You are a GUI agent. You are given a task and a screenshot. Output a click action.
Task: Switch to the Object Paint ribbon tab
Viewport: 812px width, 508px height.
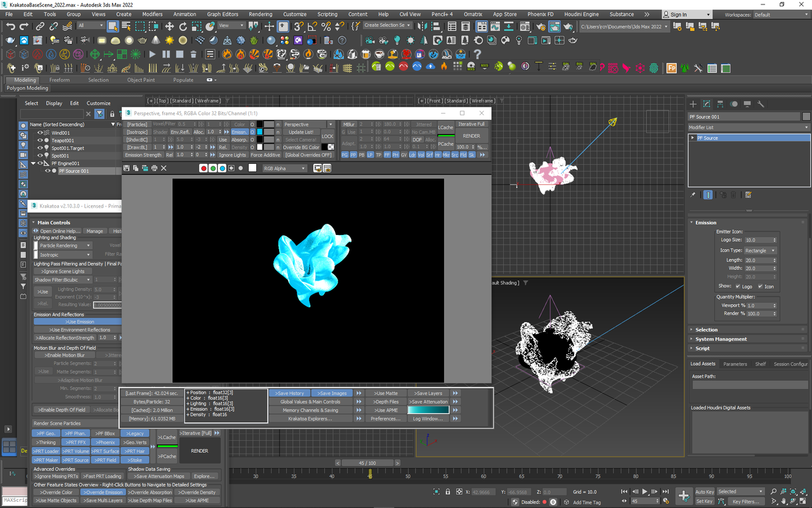tap(141, 80)
